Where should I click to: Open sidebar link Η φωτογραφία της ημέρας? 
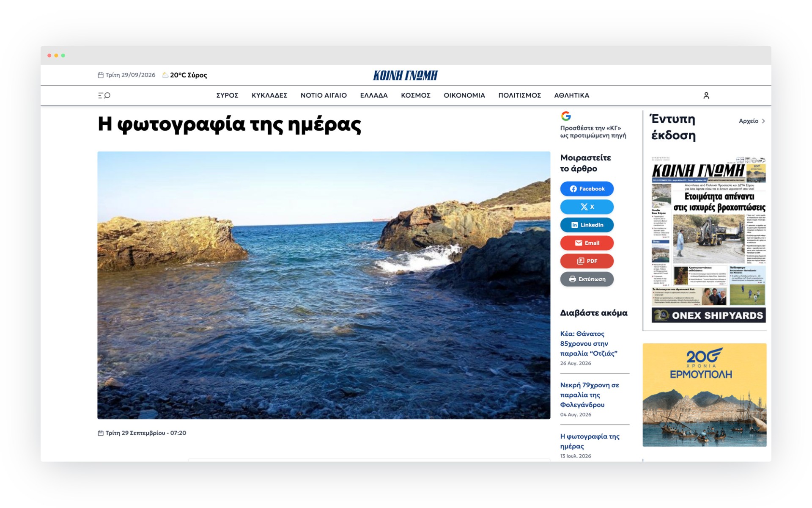590,441
